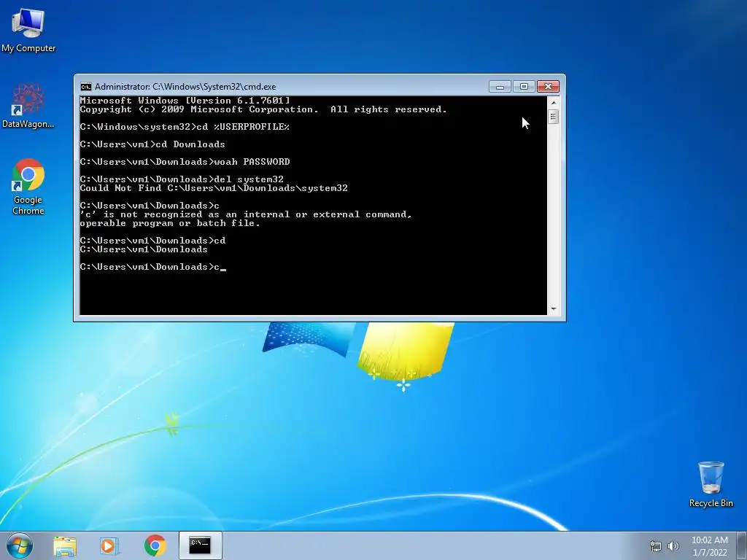Viewport: 747px width, 560px height.
Task: Click the cmd scrollbar thumb
Action: tap(553, 117)
